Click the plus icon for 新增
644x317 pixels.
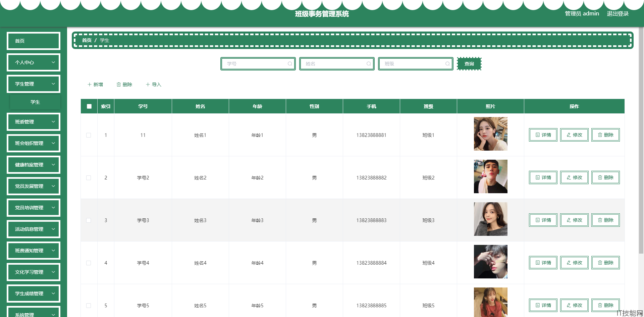(x=90, y=85)
